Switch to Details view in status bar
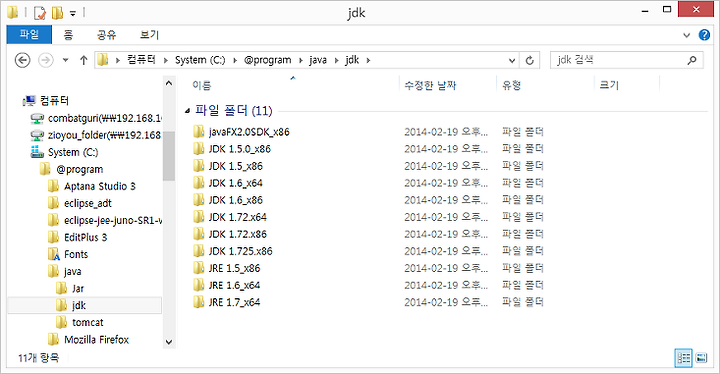This screenshot has width=720, height=374. [683, 357]
